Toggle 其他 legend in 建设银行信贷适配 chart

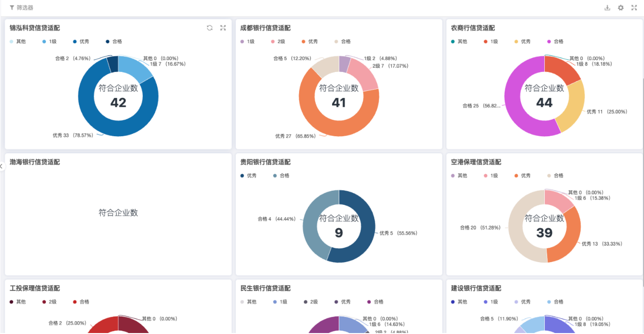click(x=459, y=302)
